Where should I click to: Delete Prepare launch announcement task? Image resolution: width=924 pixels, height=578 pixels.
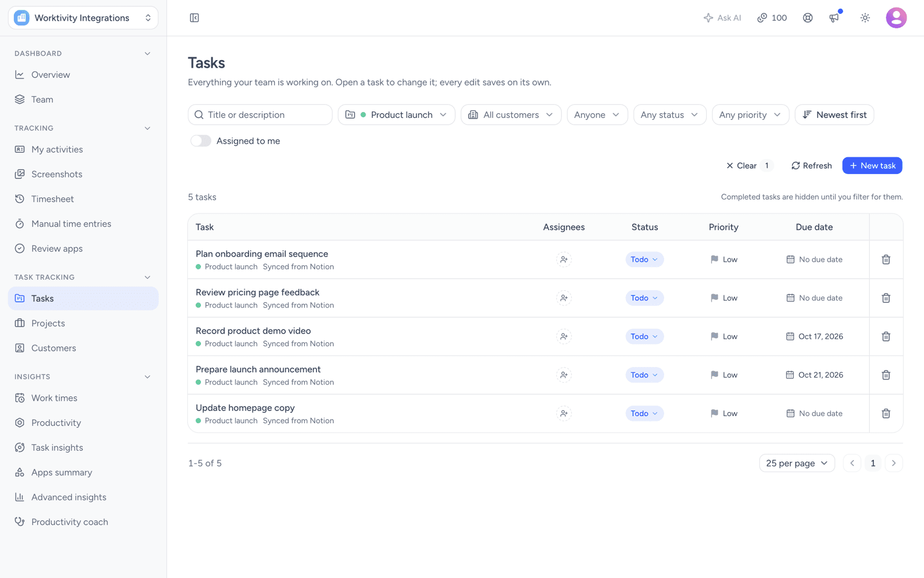886,375
